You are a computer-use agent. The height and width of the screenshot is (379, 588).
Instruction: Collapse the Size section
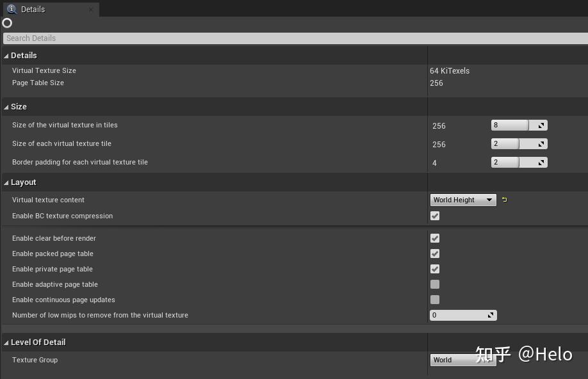coord(6,107)
